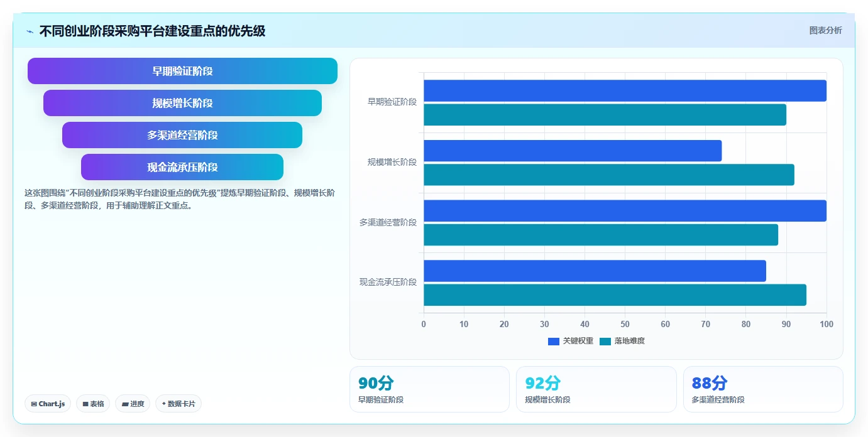This screenshot has height=437, width=868.
Task: Click the title 不同创业阶段采购平台建设重点的优先级
Action: (152, 31)
